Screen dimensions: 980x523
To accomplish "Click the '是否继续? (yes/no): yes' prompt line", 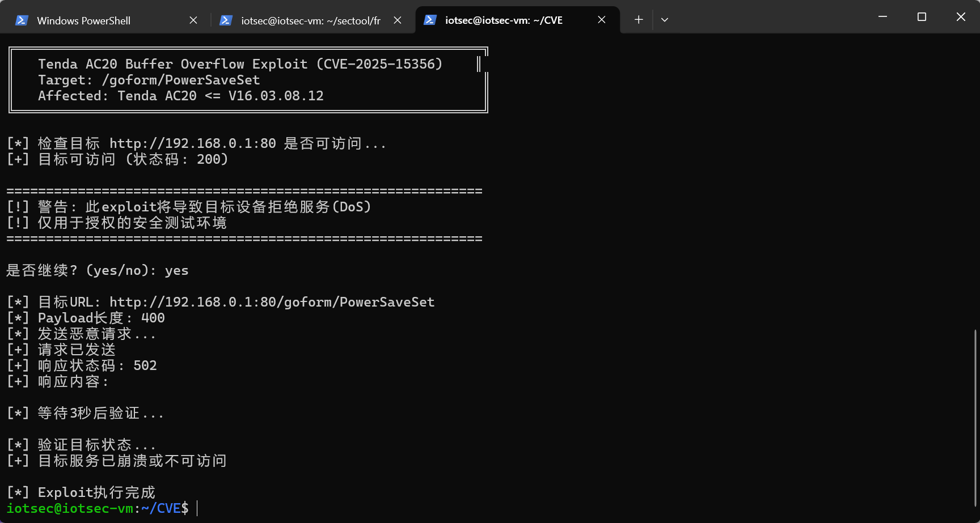I will point(98,270).
